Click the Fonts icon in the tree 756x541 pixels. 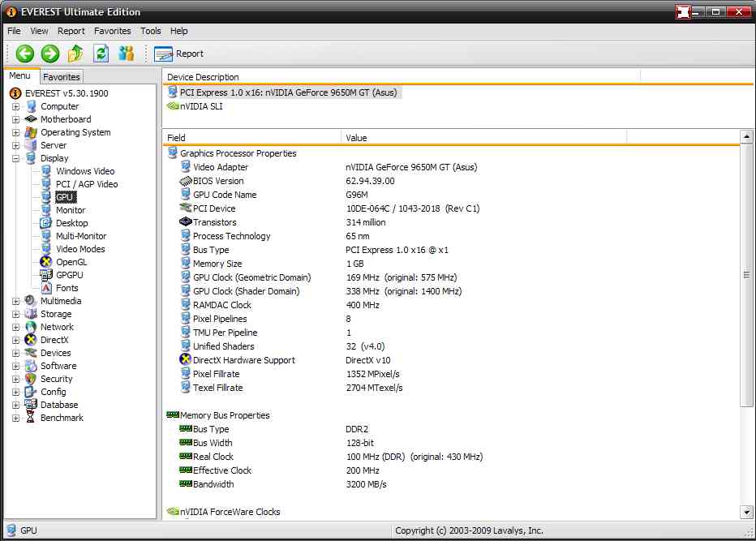46,288
